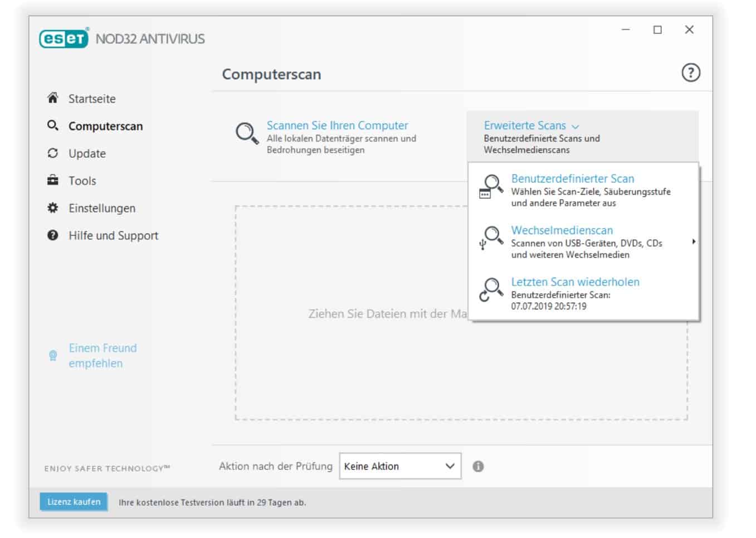Click the trial expiry status text
The width and height of the screenshot is (756, 538).
pos(212,502)
